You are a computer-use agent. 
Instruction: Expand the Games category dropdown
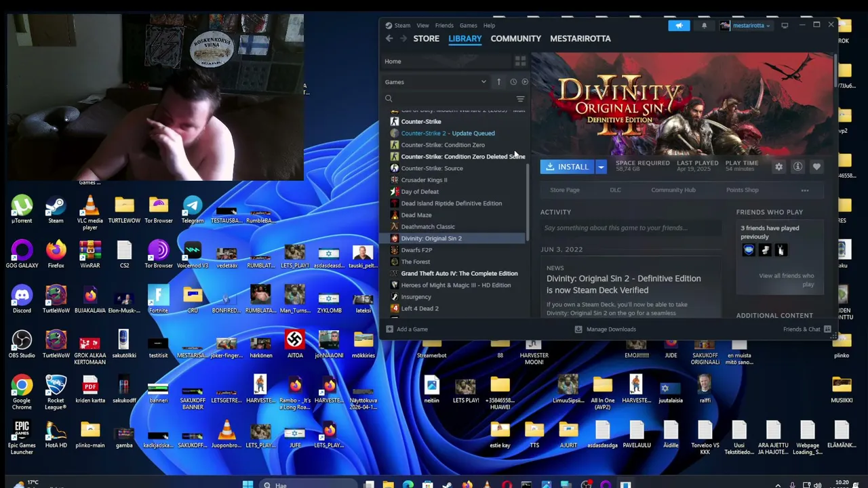[x=436, y=82]
